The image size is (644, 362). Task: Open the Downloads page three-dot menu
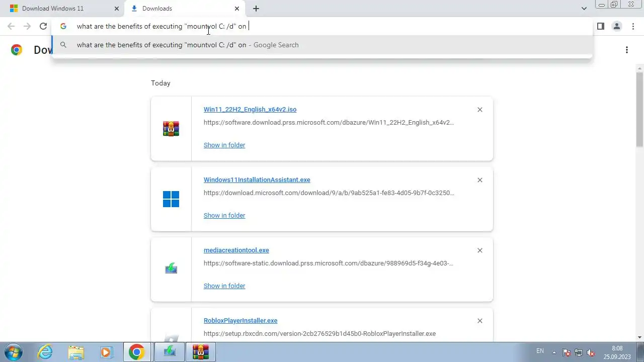626,50
